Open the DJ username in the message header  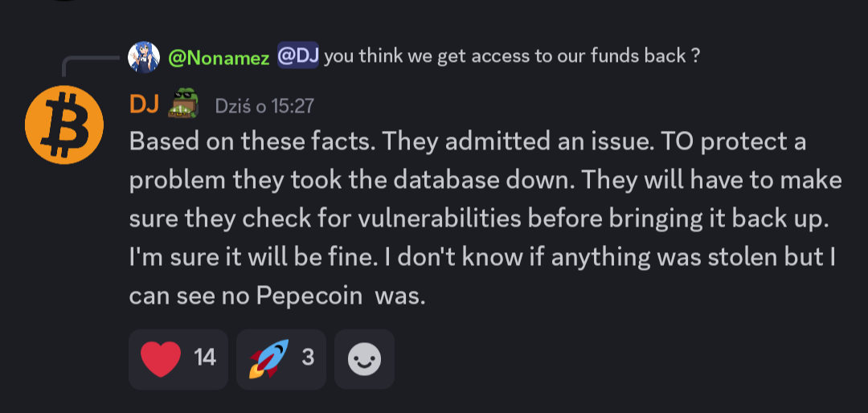point(144,104)
